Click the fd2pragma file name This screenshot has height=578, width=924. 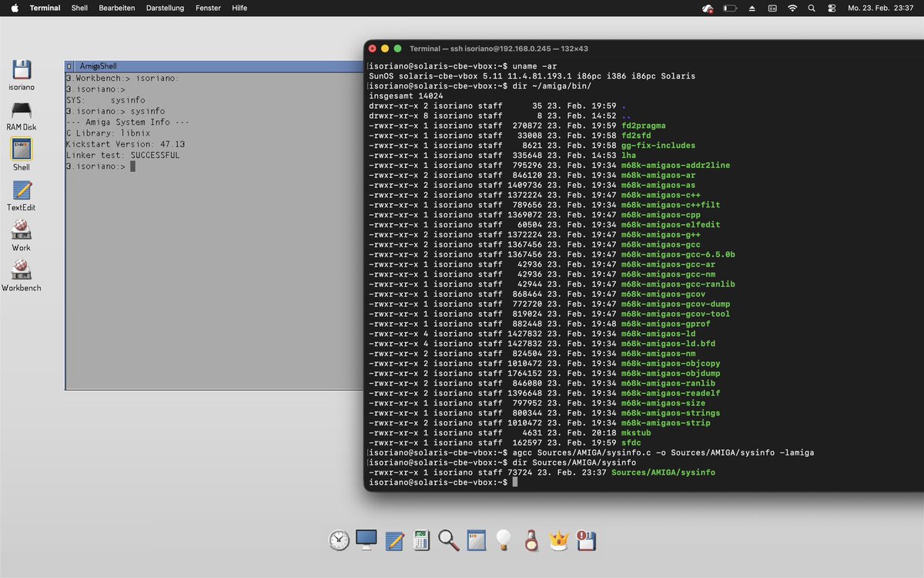pyautogui.click(x=643, y=126)
